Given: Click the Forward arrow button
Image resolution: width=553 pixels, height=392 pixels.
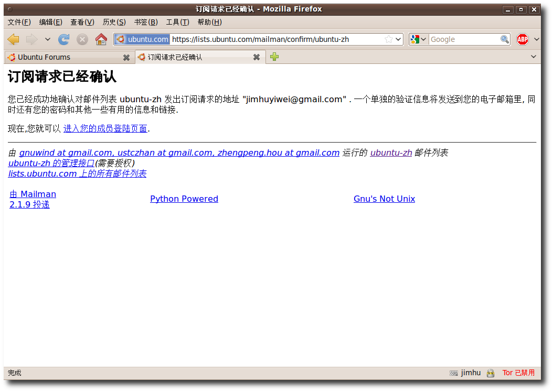Looking at the screenshot, I should (31, 39).
